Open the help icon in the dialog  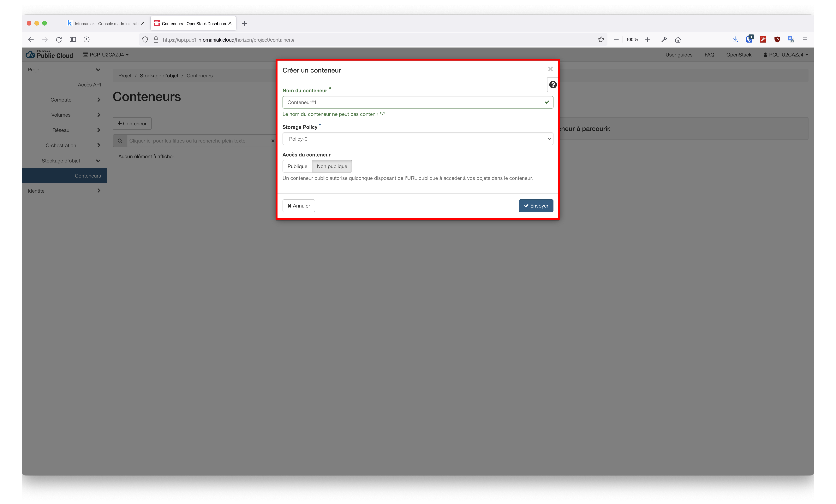(553, 85)
